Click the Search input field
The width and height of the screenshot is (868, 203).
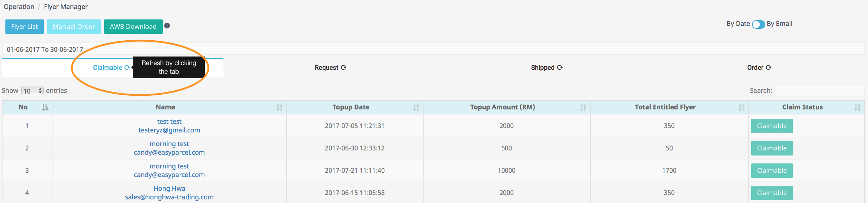click(x=820, y=91)
